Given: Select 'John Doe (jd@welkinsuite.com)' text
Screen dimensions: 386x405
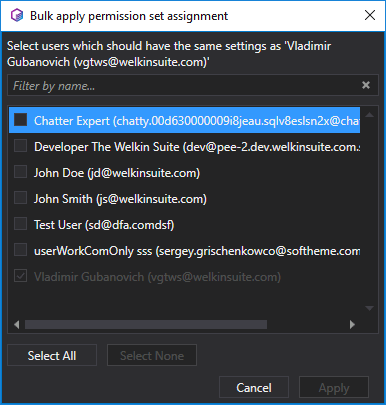Looking at the screenshot, I should pos(117,173).
